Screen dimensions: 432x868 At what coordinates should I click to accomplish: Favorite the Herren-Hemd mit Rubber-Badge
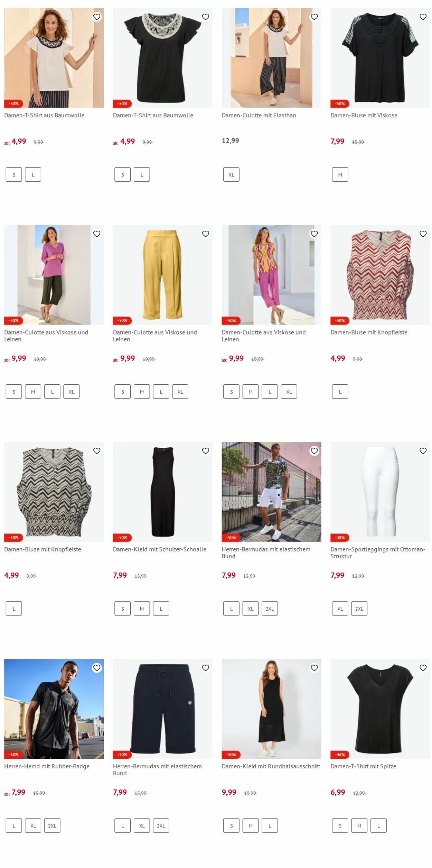point(97,668)
